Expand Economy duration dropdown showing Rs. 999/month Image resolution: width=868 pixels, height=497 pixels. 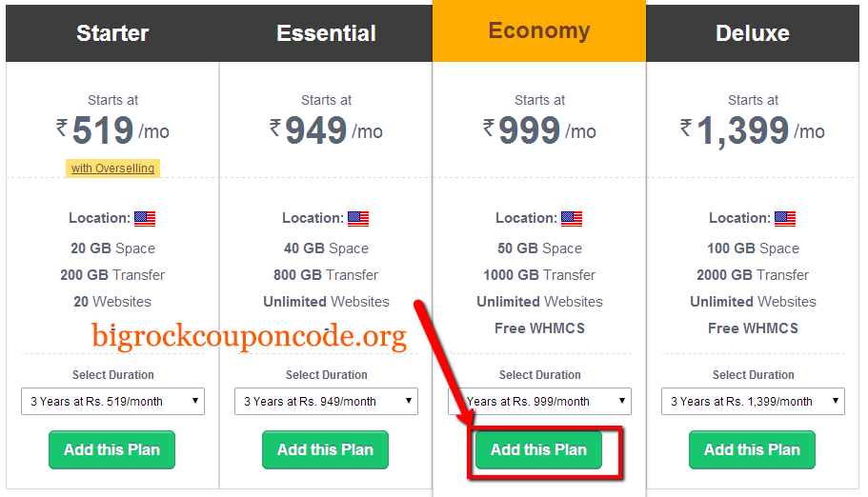point(539,401)
